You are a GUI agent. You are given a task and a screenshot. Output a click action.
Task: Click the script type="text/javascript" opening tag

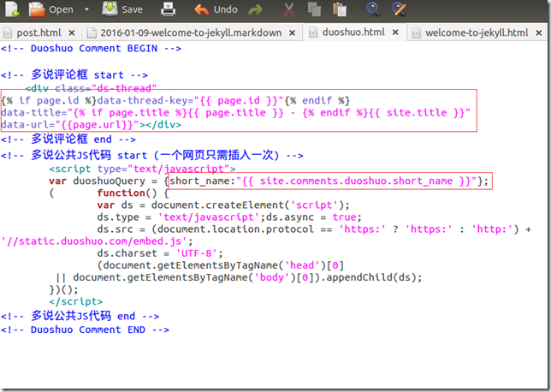coord(142,169)
